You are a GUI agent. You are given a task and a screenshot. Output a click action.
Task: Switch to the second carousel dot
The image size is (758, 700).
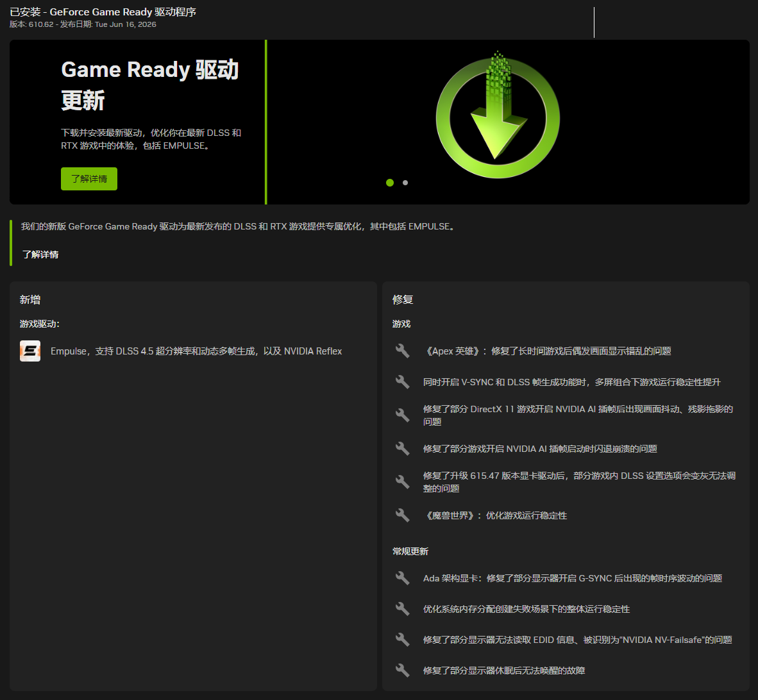pos(405,183)
